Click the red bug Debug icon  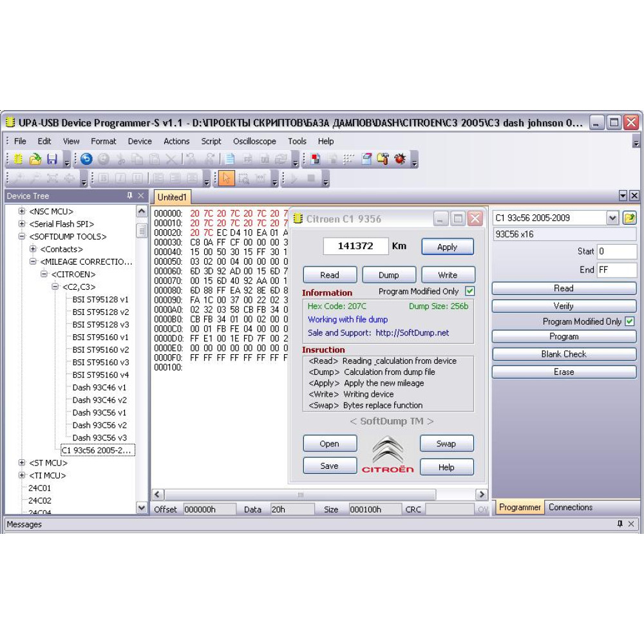pos(400,159)
